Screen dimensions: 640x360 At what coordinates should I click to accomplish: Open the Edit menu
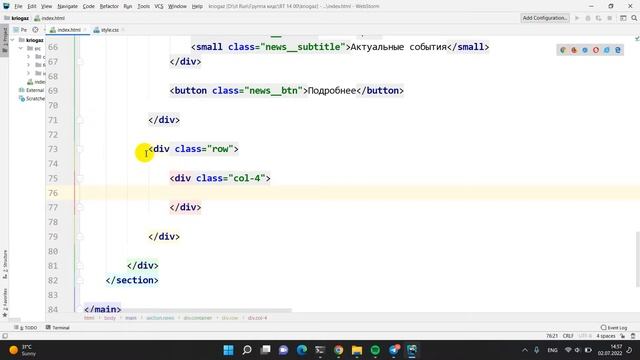point(32,6)
